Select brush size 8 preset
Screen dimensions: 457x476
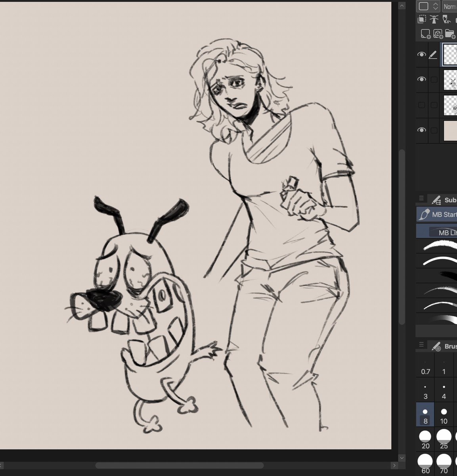425,415
